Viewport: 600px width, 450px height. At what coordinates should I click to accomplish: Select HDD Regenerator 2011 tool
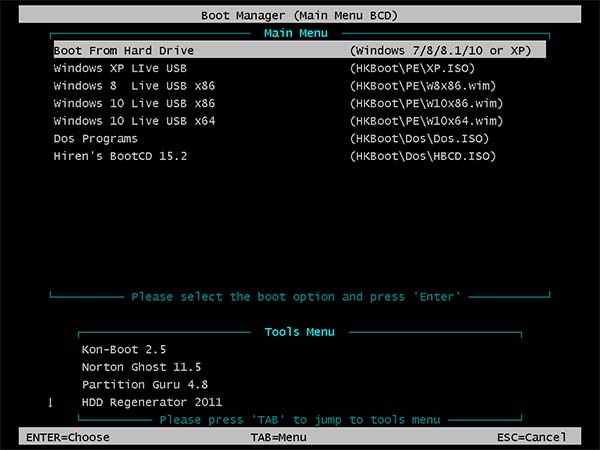[152, 402]
